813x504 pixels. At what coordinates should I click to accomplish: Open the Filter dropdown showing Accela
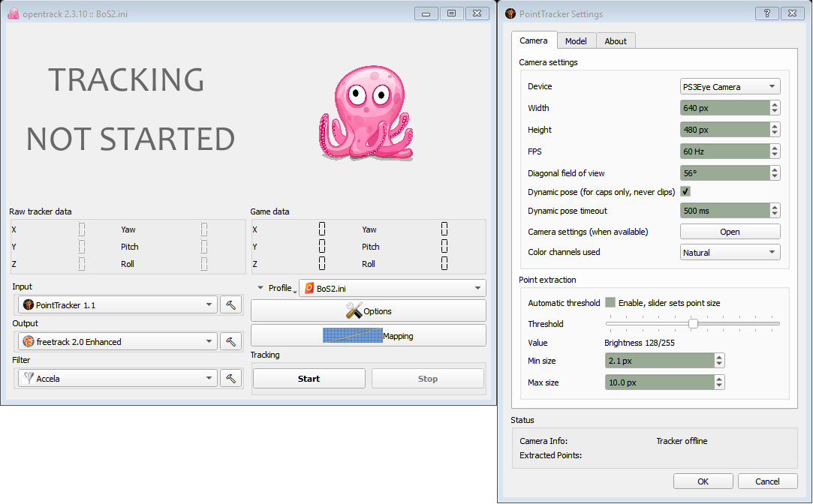tap(118, 379)
